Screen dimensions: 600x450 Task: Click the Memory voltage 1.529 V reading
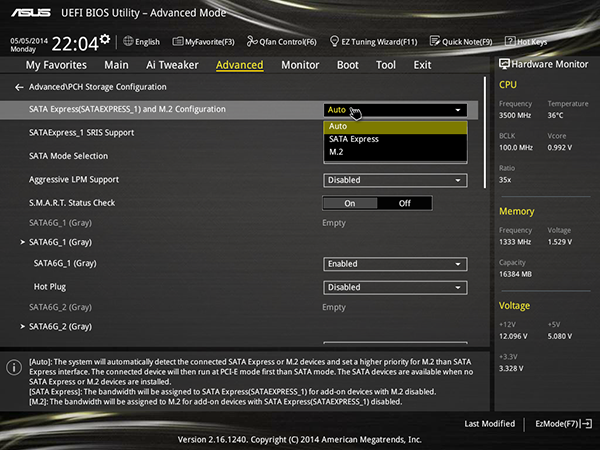pyautogui.click(x=560, y=242)
